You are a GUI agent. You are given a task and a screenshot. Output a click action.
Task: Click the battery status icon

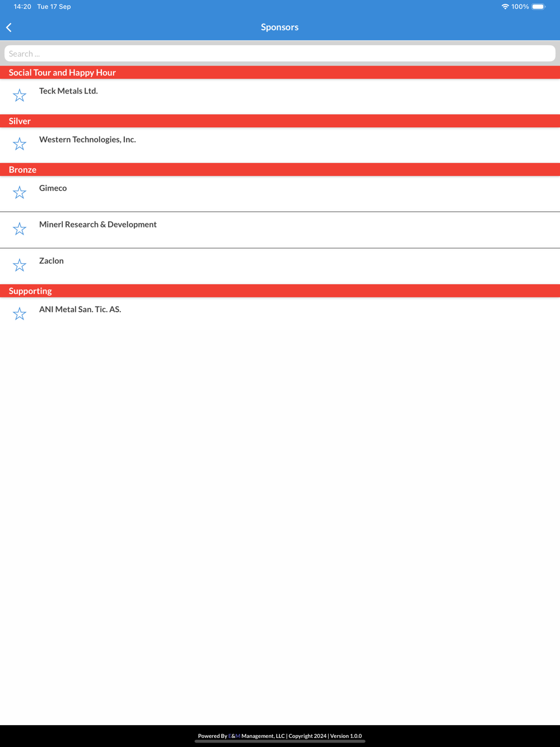pos(539,7)
